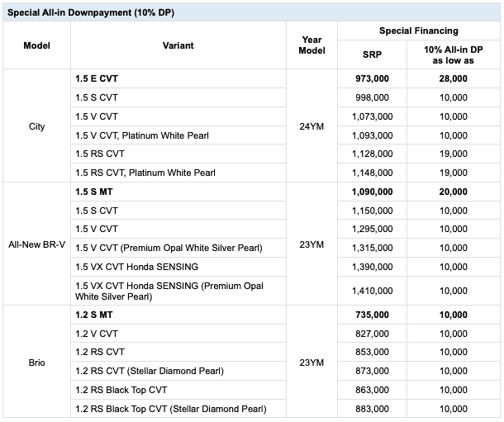Select the 28,000 down payment value
504x422 pixels.
tap(453, 78)
